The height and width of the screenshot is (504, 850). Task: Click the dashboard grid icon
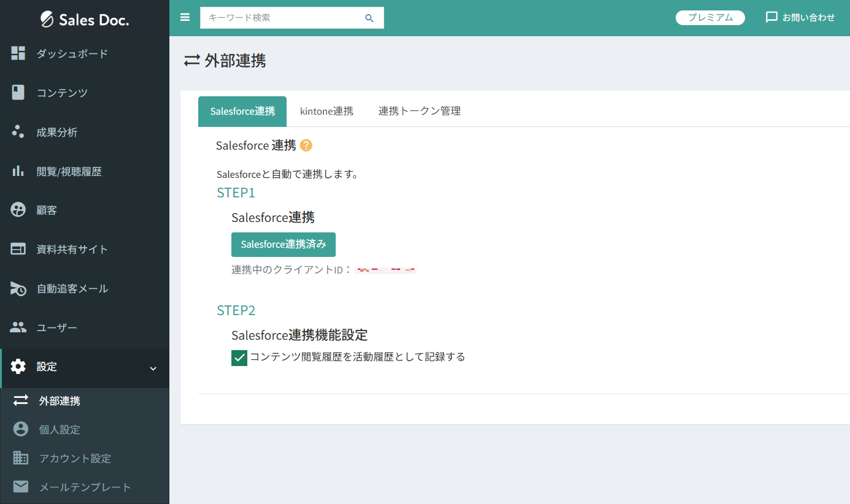pyautogui.click(x=18, y=53)
